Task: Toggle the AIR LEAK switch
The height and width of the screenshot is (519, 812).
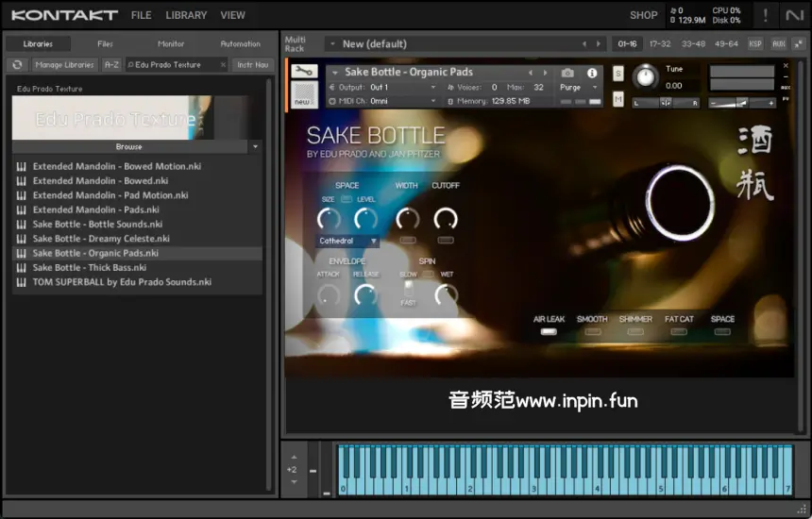Action: coord(548,331)
